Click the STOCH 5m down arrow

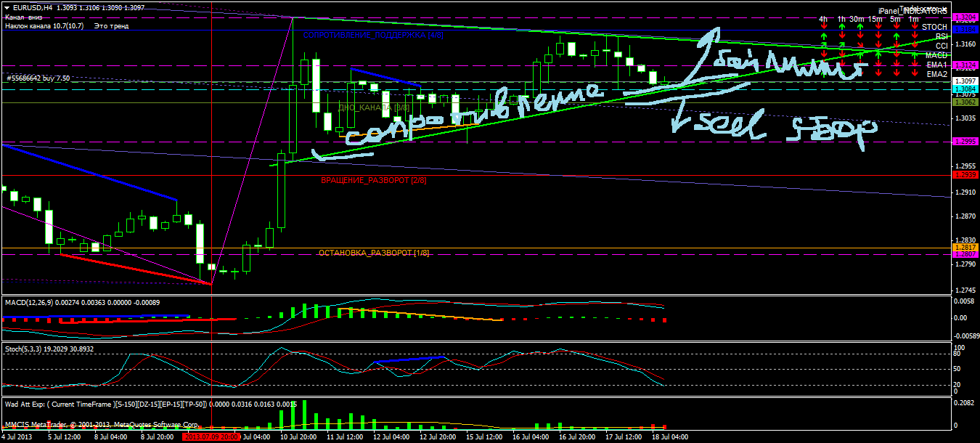pos(897,27)
